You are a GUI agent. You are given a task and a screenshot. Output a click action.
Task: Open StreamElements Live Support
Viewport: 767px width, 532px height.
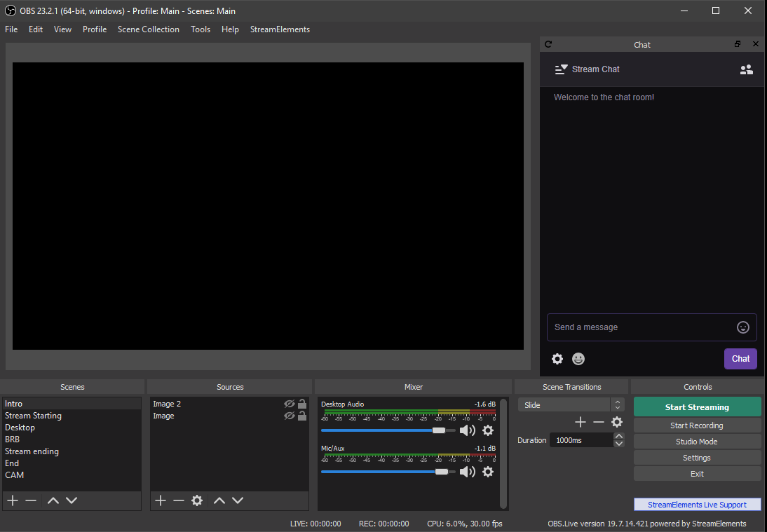click(697, 505)
